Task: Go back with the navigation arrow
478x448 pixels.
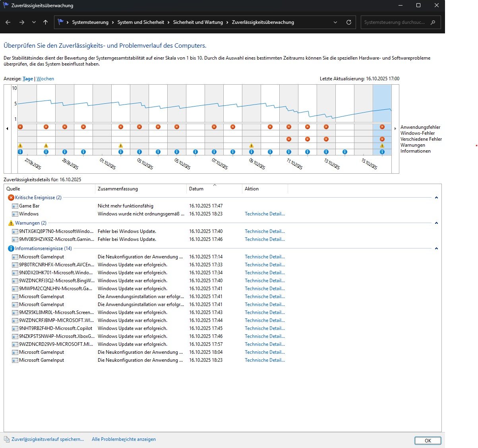Action: [x=8, y=22]
